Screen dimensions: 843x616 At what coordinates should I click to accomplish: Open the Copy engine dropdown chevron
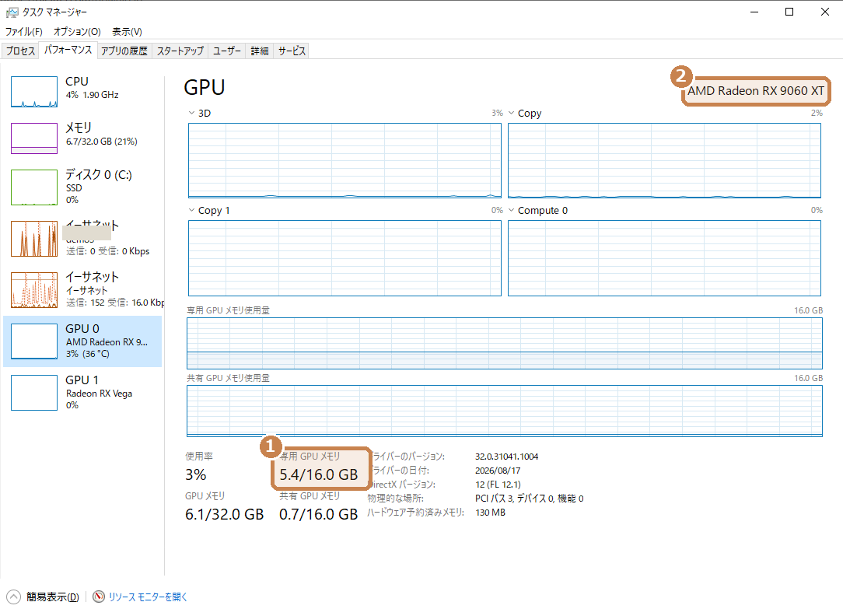click(x=511, y=113)
